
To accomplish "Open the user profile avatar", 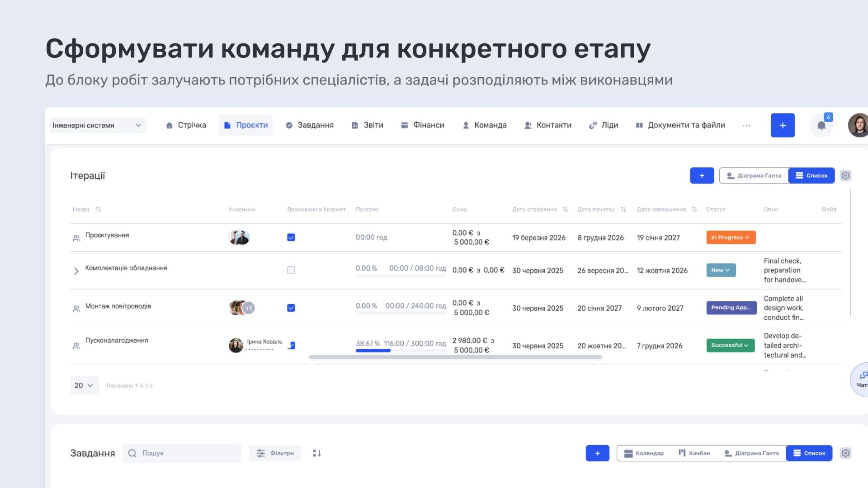I will (x=858, y=126).
